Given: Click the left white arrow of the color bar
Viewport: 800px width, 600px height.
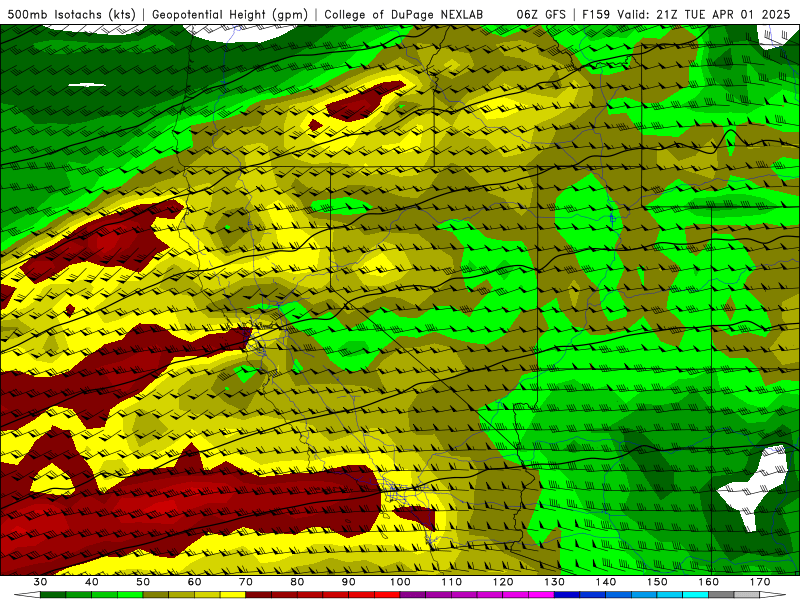Looking at the screenshot, I should 27,595.
